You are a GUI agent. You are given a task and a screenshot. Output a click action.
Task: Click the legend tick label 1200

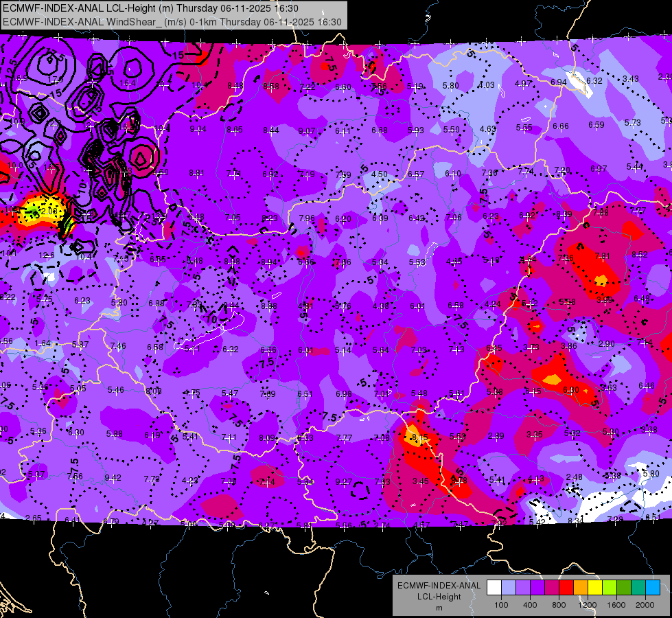(588, 605)
